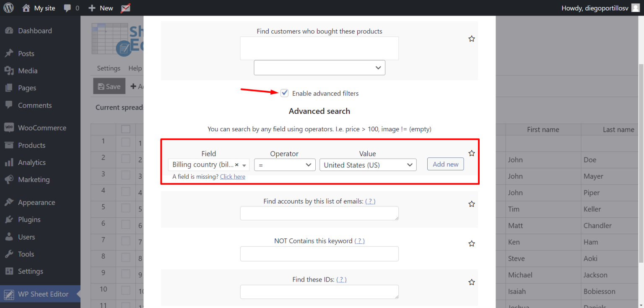Open help link beside Find these IDs
The height and width of the screenshot is (308, 644).
pos(341,279)
